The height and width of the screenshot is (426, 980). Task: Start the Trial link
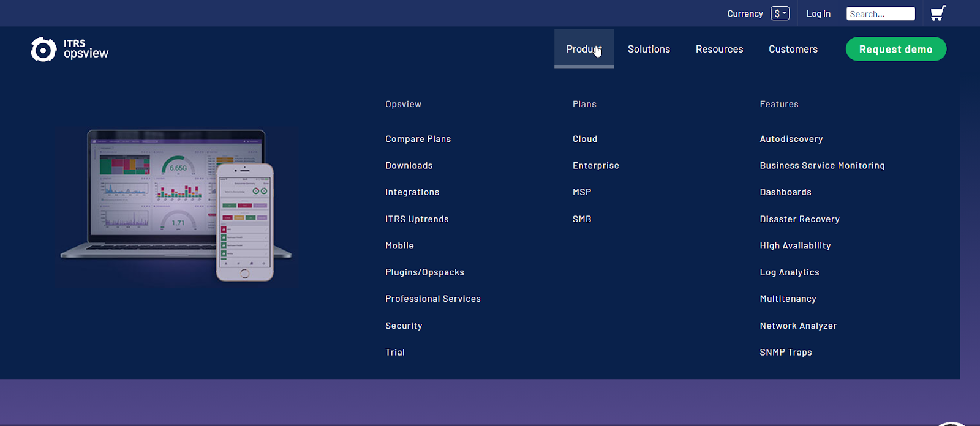[395, 352]
